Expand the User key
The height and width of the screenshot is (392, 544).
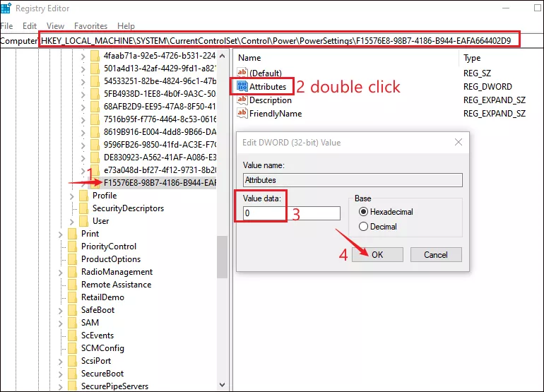71,222
